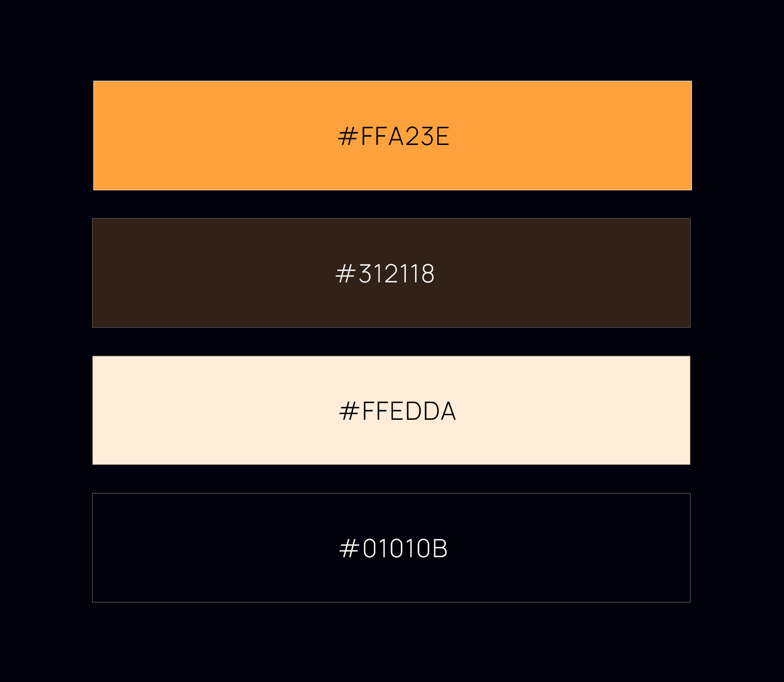Click the hash symbol before FFA23E
Viewport: 784px width, 682px height.
point(348,136)
